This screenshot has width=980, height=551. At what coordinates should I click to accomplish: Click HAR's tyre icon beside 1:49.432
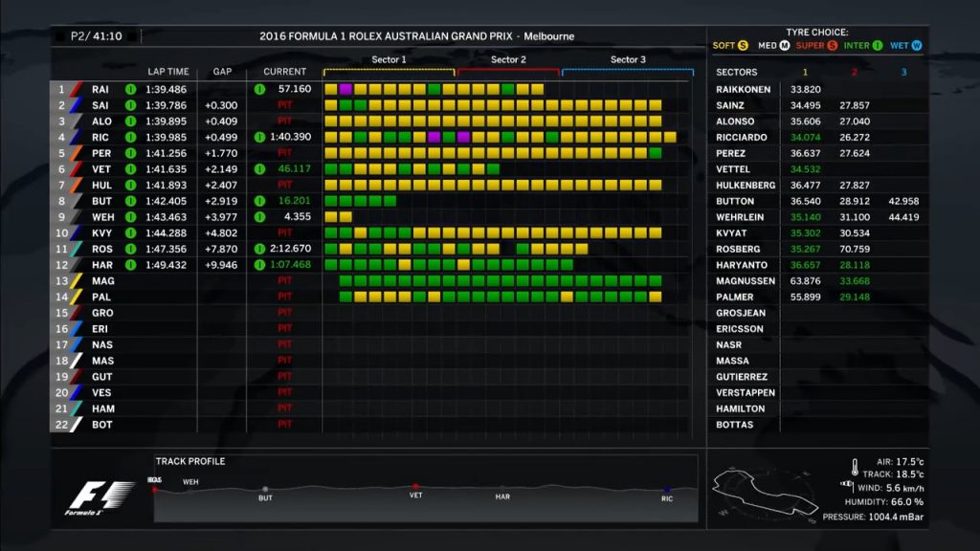tap(130, 265)
